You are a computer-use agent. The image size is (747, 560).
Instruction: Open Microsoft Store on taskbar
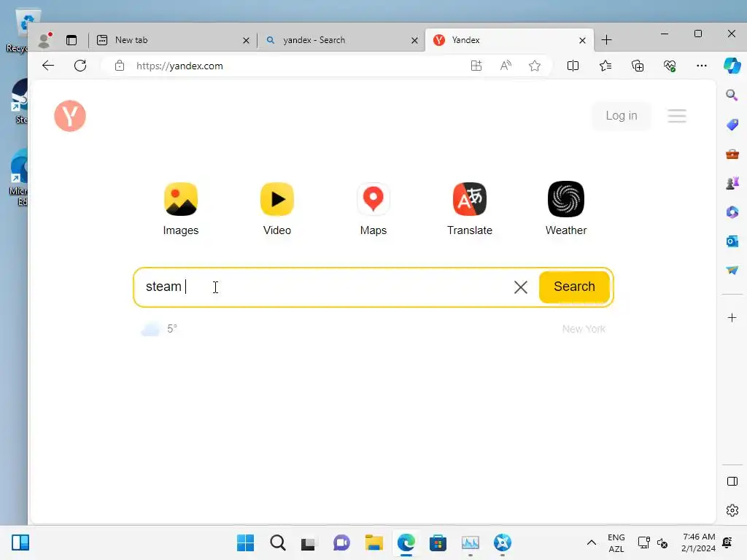point(438,542)
